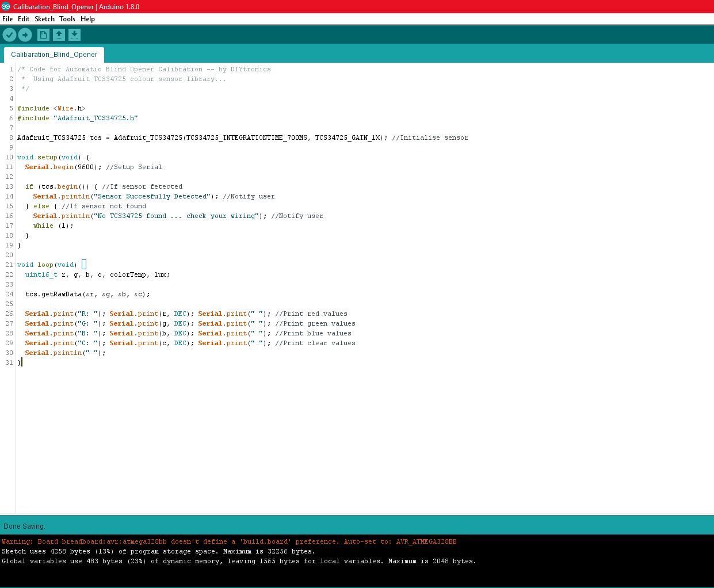Image resolution: width=714 pixels, height=588 pixels.
Task: Create a new sketch with the New icon
Action: click(43, 35)
